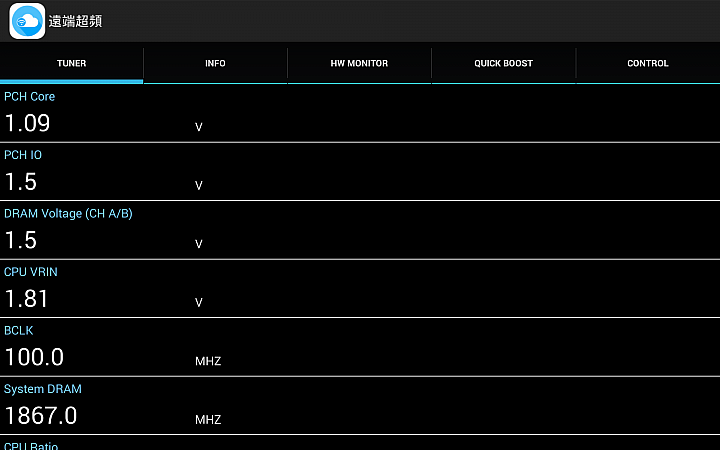Tap the PCH IO 1.5 value
Screen dimensions: 720x450
tap(21, 181)
